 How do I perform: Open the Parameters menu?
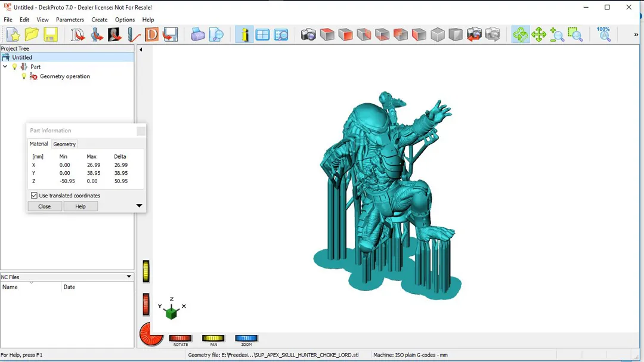point(70,20)
